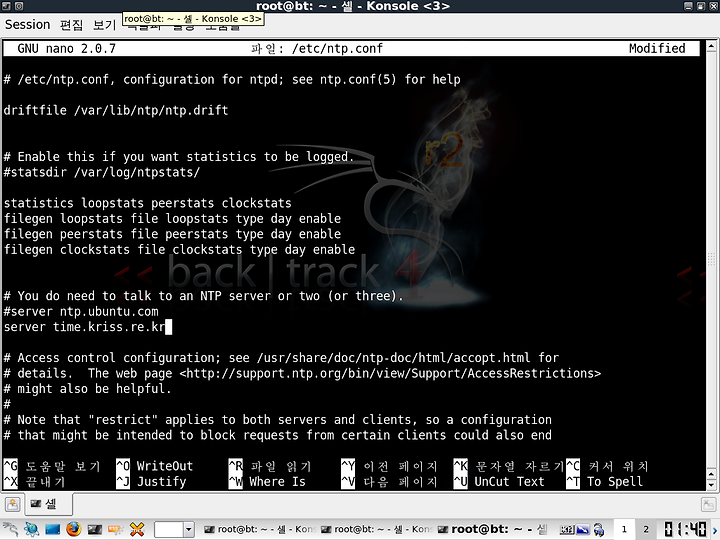Launch Konsole terminal from taskbar launcher
Image resolution: width=720 pixels, height=540 pixels.
tap(95, 529)
